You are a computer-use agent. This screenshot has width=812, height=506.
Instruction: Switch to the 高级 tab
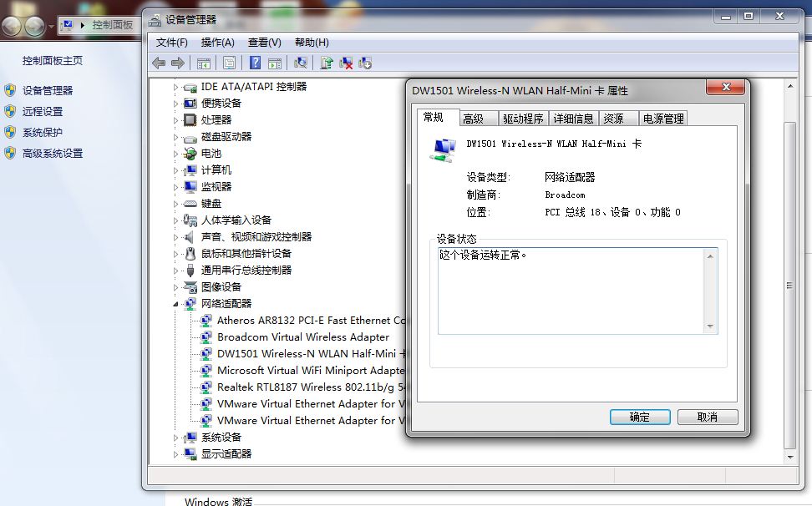tap(479, 119)
